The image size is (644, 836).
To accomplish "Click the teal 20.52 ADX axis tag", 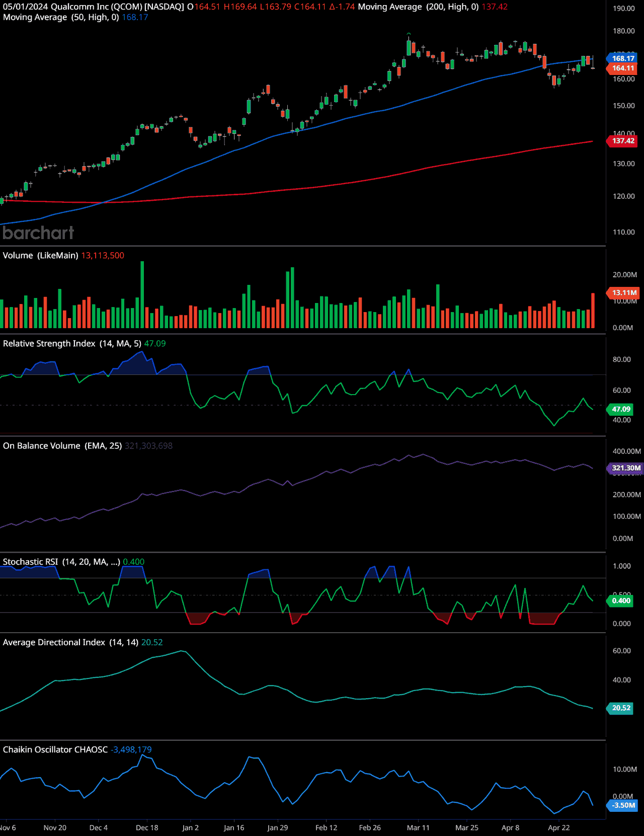I will (621, 708).
